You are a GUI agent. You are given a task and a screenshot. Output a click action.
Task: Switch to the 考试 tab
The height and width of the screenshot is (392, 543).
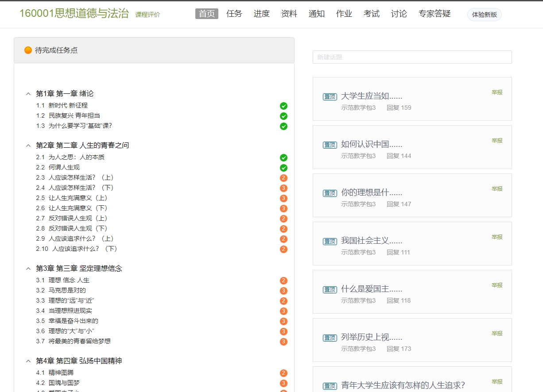pyautogui.click(x=372, y=14)
